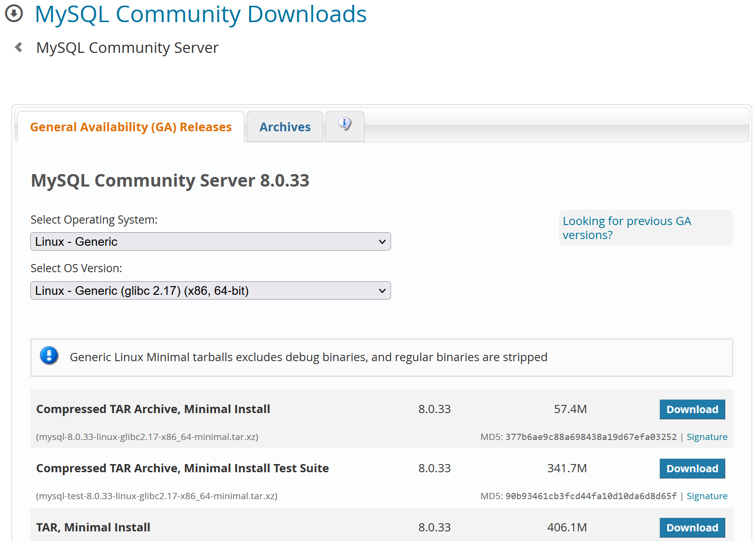Open the MySQL Community Downloads heading link
This screenshot has width=756, height=541.
pos(201,14)
